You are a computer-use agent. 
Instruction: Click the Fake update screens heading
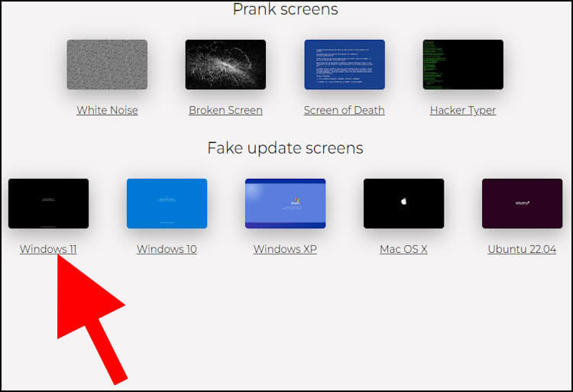[x=286, y=148]
